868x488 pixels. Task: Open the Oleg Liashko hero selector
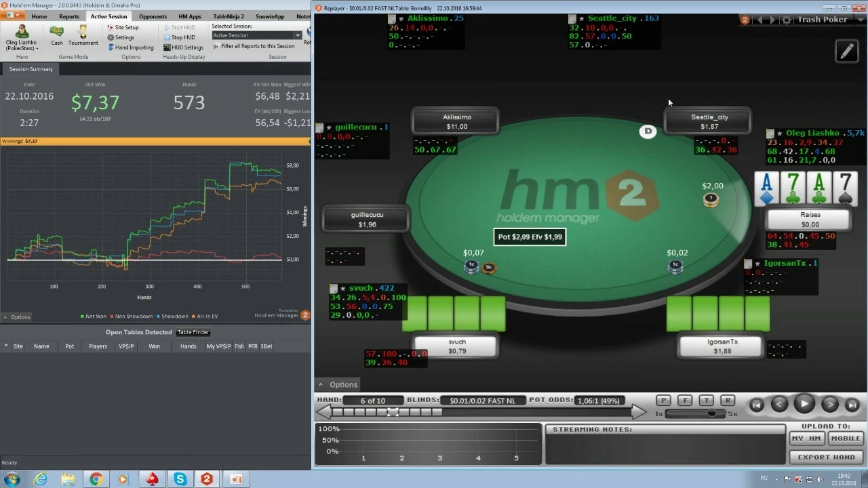click(x=21, y=38)
